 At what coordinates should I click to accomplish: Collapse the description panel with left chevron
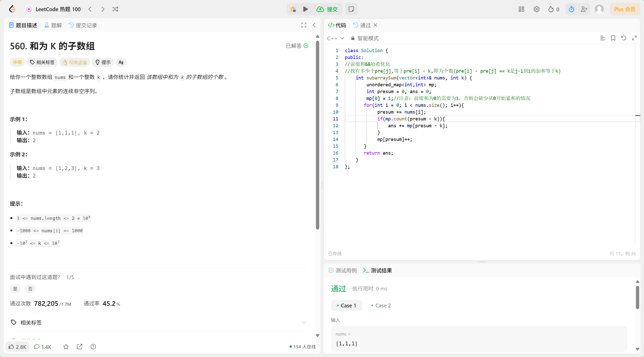(x=314, y=25)
